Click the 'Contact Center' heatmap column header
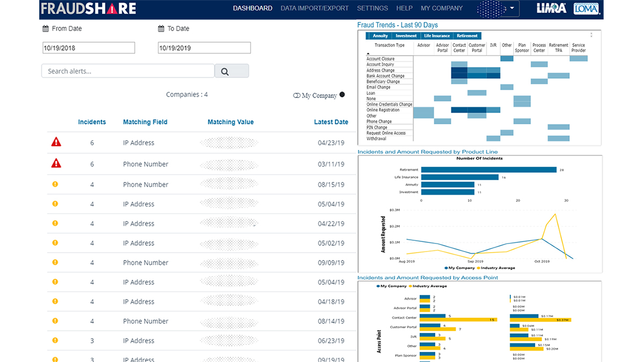Image resolution: width=644 pixels, height=362 pixels. click(x=459, y=48)
